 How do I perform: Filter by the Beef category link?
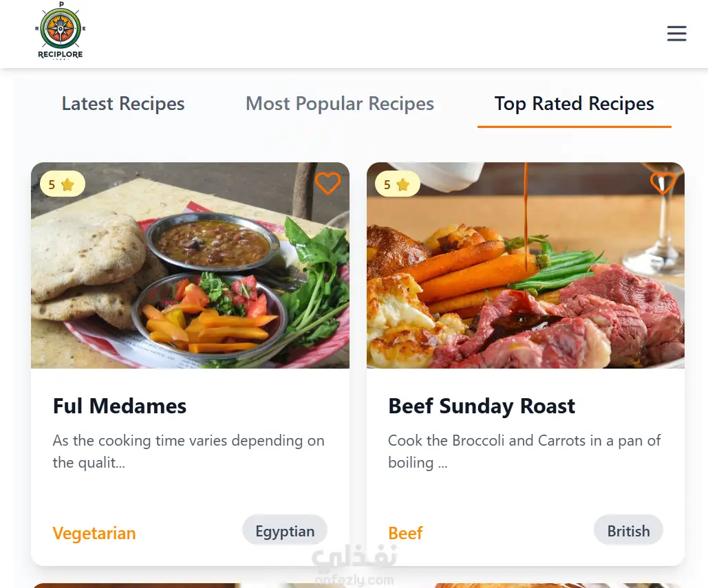click(405, 533)
